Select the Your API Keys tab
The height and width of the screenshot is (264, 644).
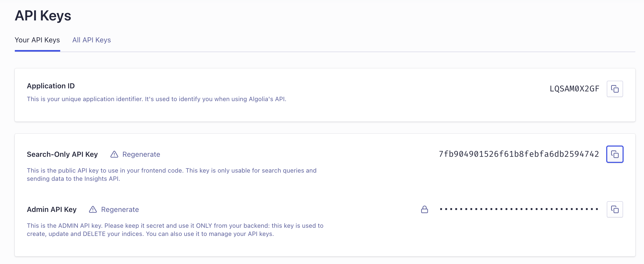pos(37,40)
